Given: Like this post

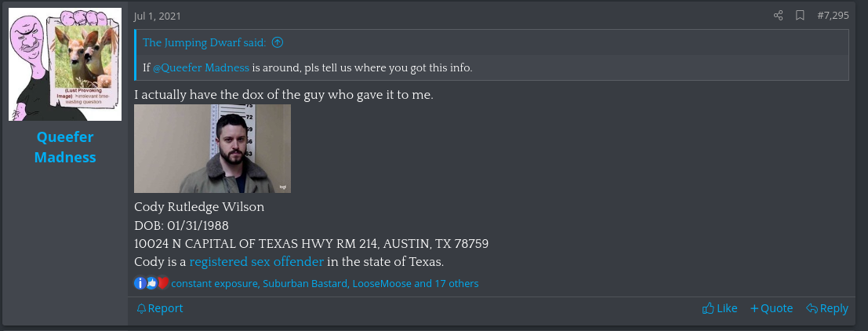Looking at the screenshot, I should click(720, 308).
